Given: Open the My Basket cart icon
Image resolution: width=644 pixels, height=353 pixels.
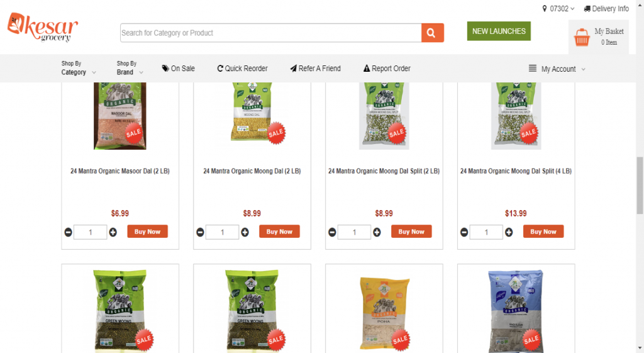Looking at the screenshot, I should (582, 37).
